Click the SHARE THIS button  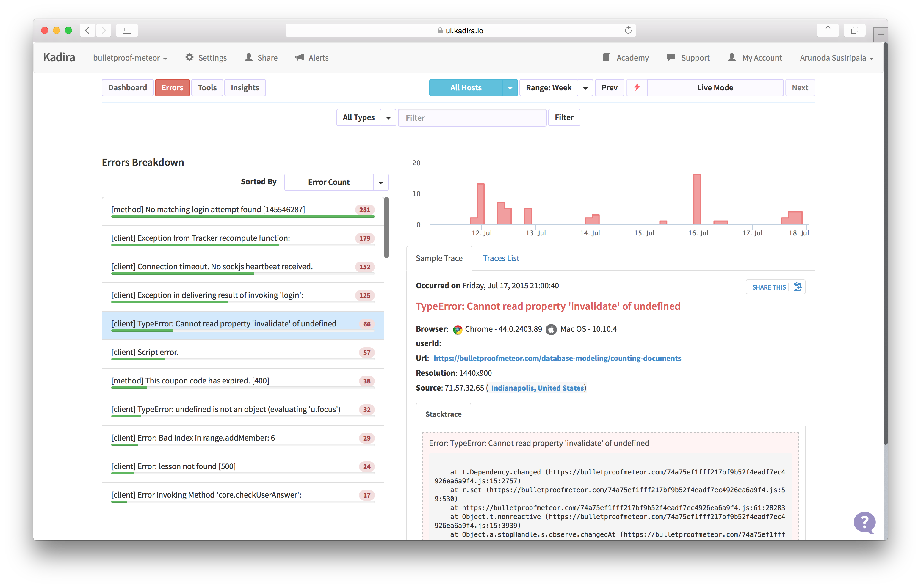point(775,287)
